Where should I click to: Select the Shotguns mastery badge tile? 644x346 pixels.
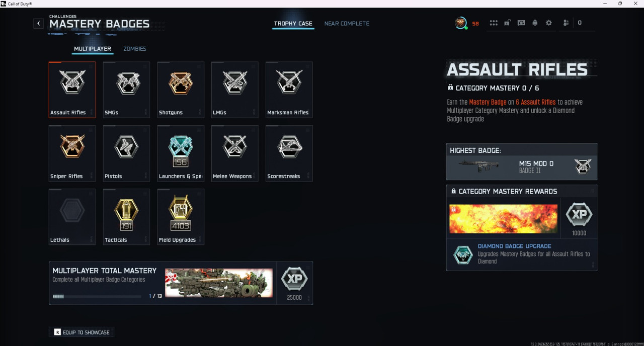[x=181, y=90]
